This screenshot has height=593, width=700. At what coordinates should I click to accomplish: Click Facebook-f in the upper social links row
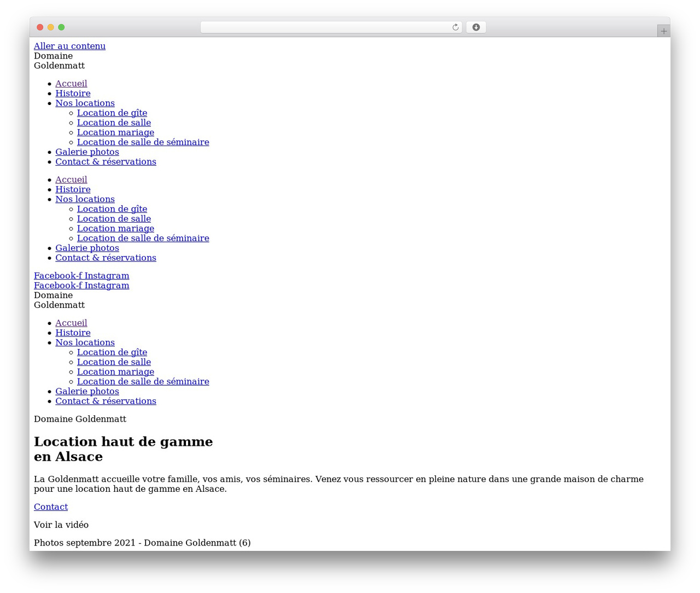[x=58, y=276]
